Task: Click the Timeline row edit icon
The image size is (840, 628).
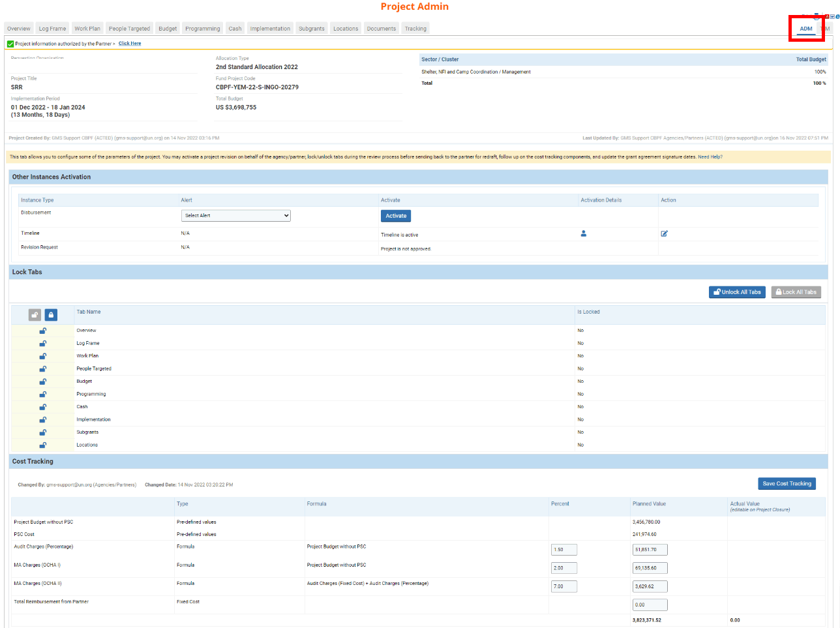Action: [x=664, y=233]
